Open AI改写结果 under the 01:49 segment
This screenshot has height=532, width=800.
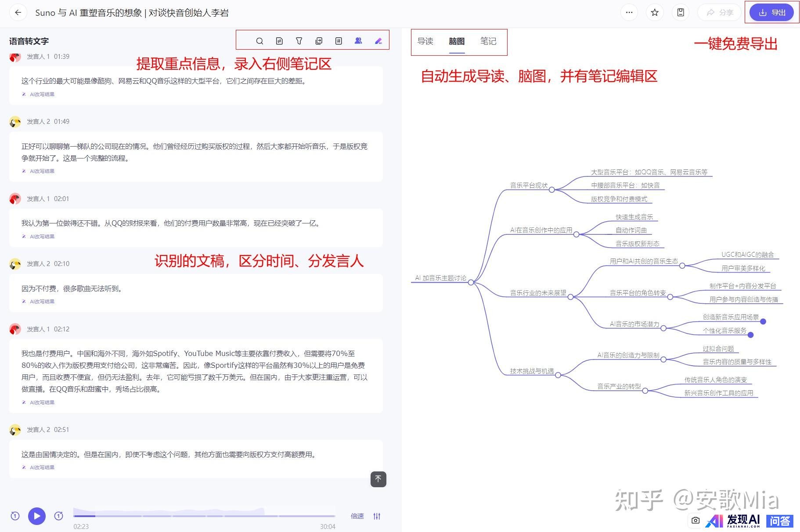(38, 171)
